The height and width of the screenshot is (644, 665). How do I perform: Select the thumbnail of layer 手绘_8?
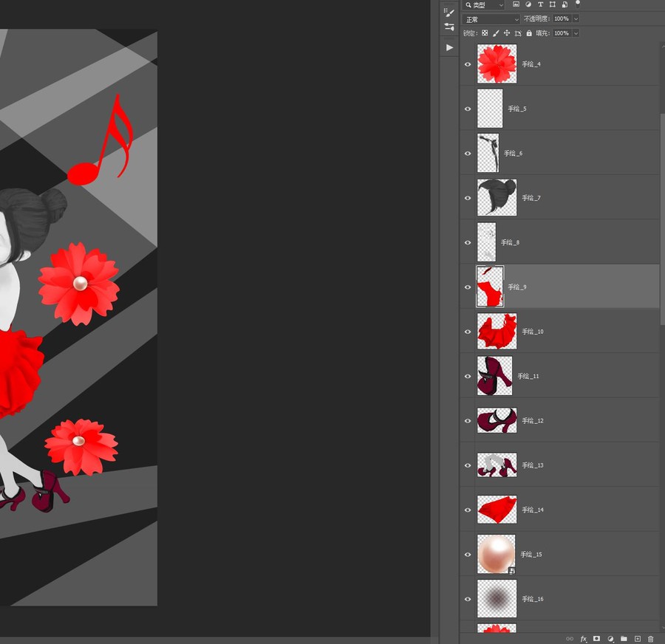(x=486, y=242)
